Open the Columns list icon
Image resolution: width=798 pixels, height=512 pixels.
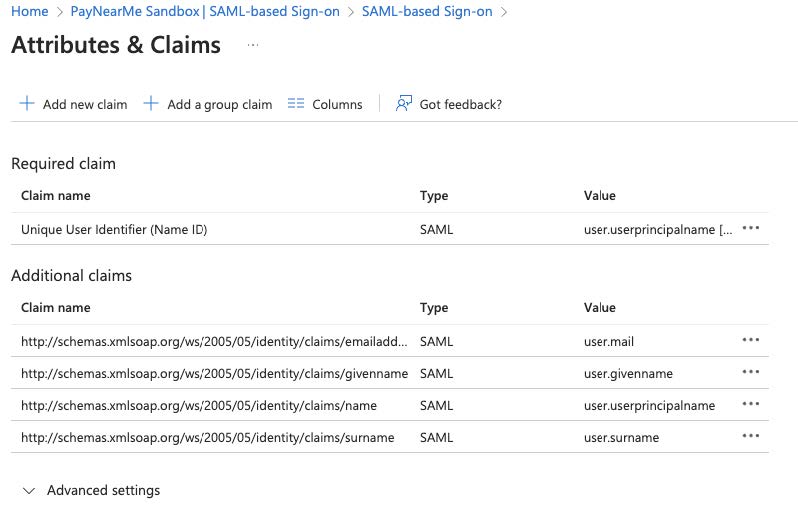click(296, 103)
